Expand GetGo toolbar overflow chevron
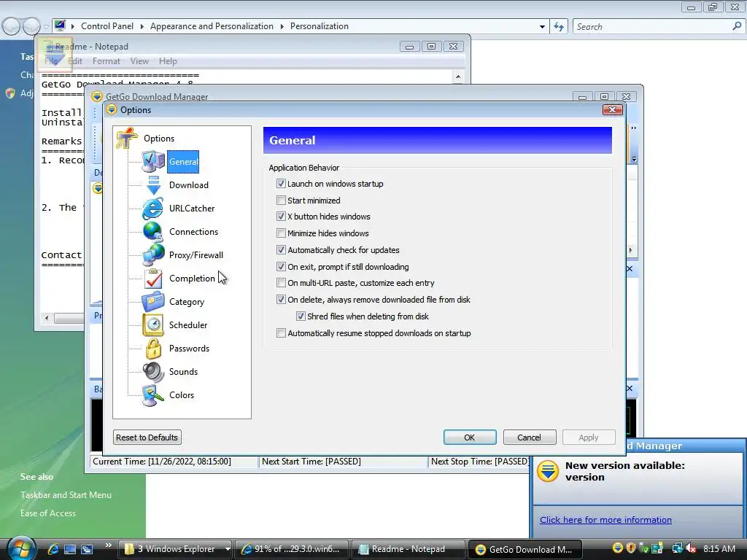This screenshot has height=560, width=747. [634, 128]
